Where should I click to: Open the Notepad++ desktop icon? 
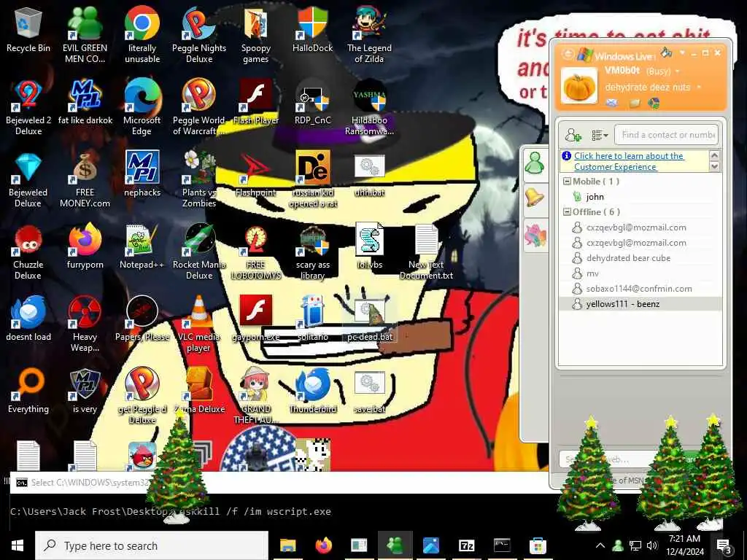pyautogui.click(x=142, y=246)
